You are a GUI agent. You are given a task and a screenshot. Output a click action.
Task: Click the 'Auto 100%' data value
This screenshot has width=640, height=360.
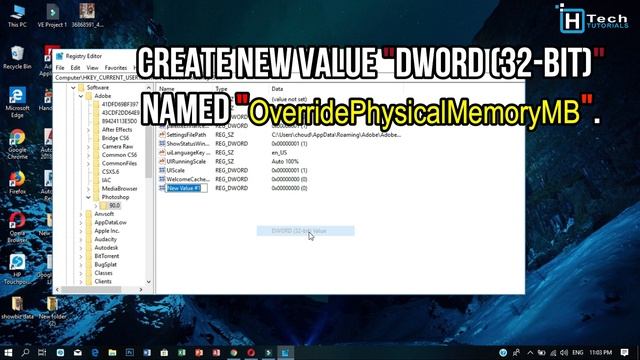tap(285, 162)
